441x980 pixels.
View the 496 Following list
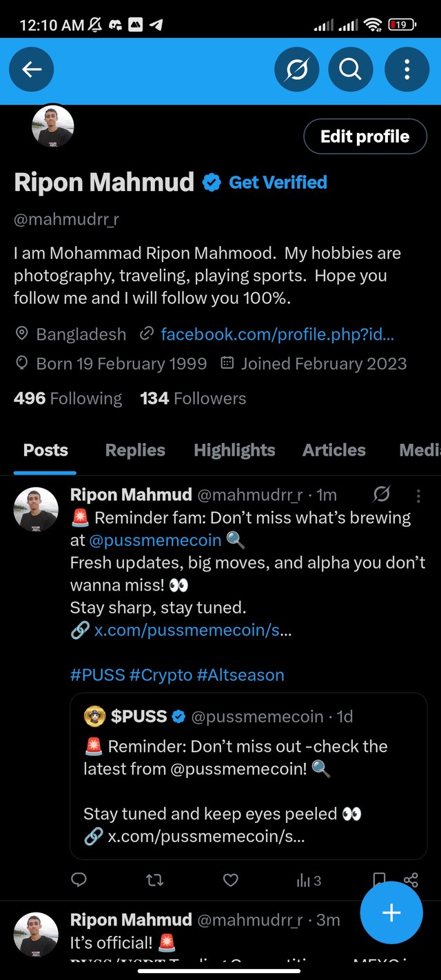[x=68, y=398]
